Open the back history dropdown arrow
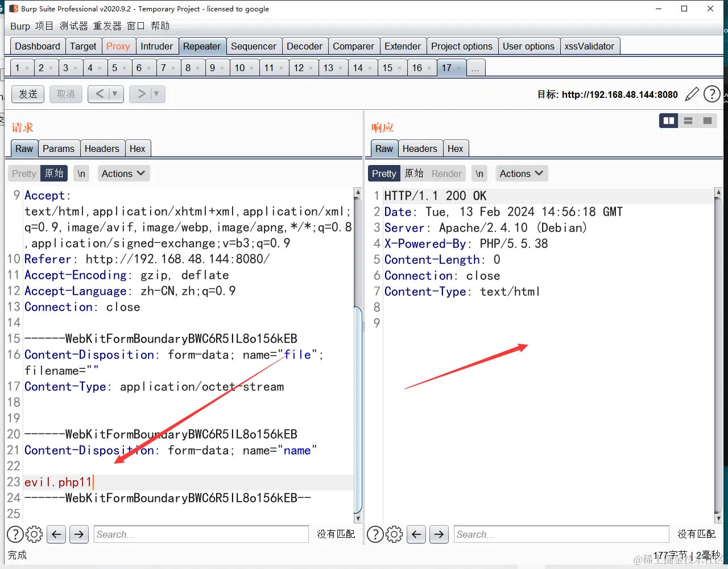The height and width of the screenshot is (569, 728). pyautogui.click(x=115, y=94)
